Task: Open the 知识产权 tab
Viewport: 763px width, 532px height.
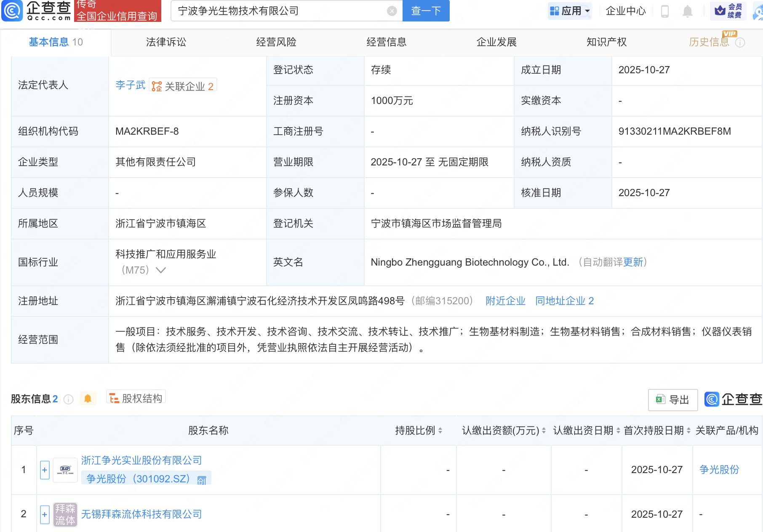Action: [x=606, y=42]
